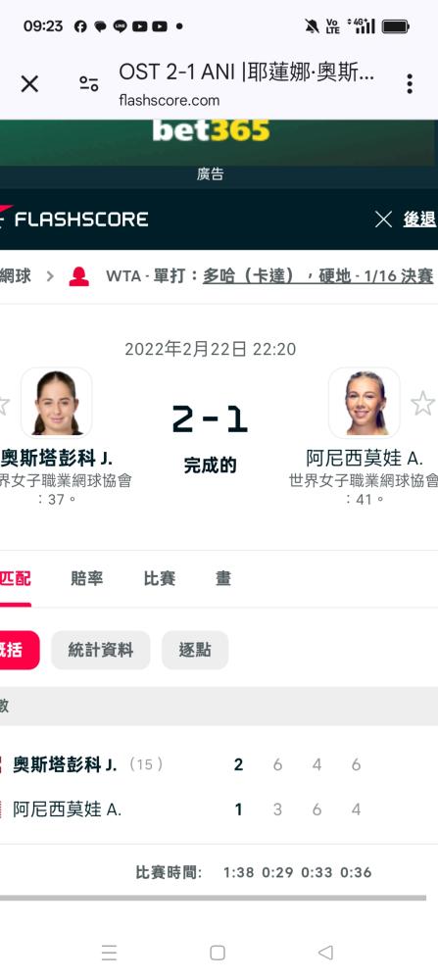Open the 多哈（卡達）tournament link

tap(248, 276)
